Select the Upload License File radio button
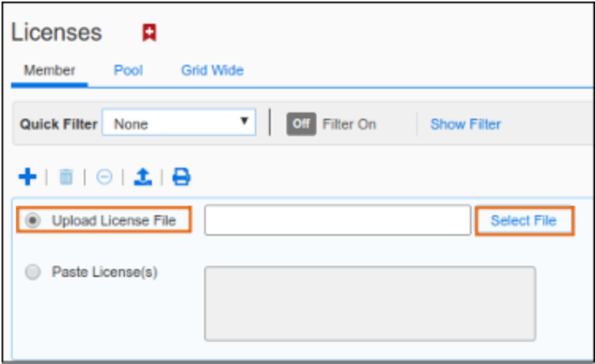 point(32,220)
